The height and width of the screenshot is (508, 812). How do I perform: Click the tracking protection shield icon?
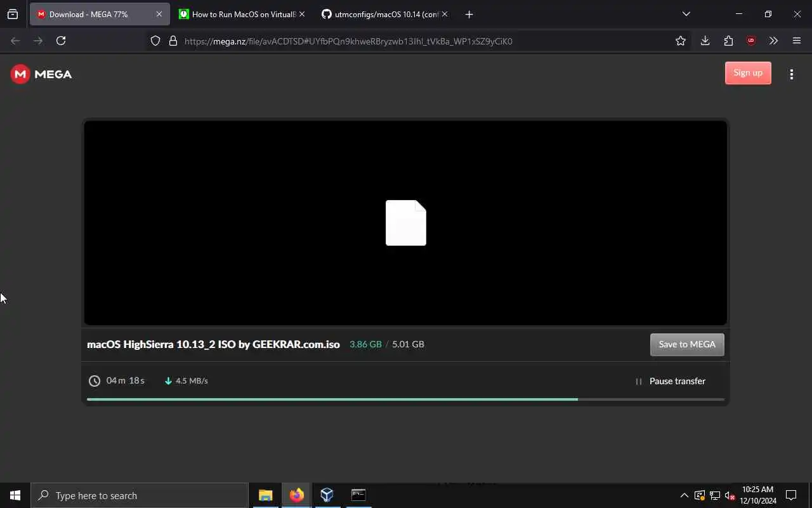pos(155,41)
